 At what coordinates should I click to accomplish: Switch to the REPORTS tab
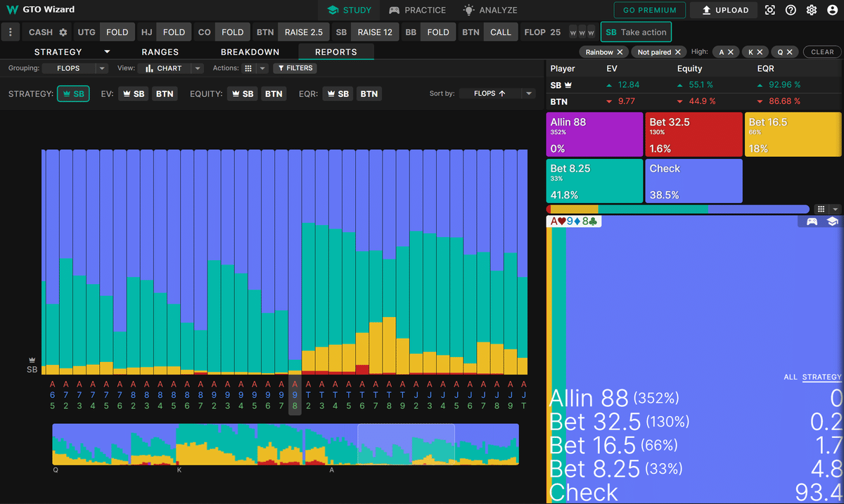point(336,52)
